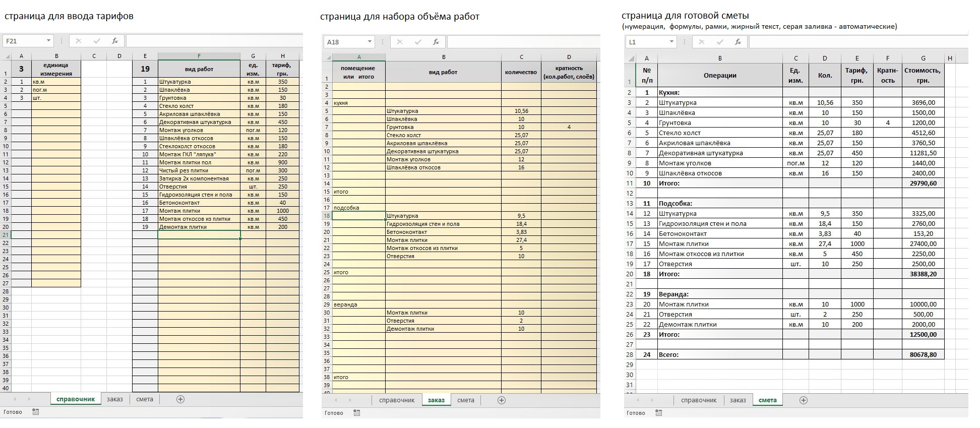Select 'Веранда:' heading cell in смета
The image size is (980, 428).
tap(720, 294)
